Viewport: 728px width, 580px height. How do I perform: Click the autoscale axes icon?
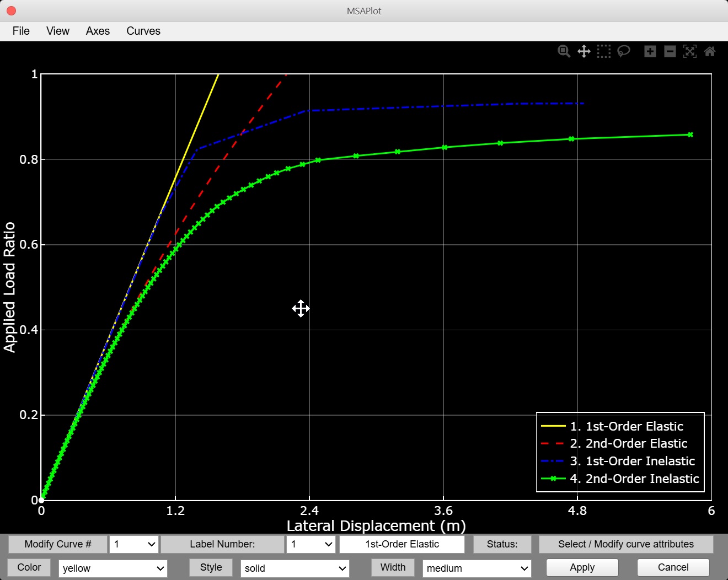pos(690,51)
